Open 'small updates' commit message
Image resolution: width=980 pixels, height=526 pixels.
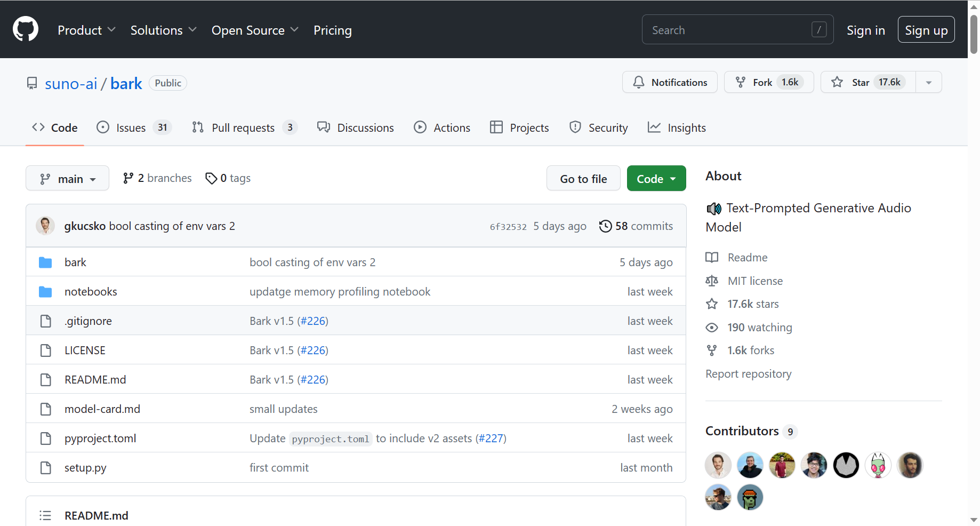click(284, 409)
